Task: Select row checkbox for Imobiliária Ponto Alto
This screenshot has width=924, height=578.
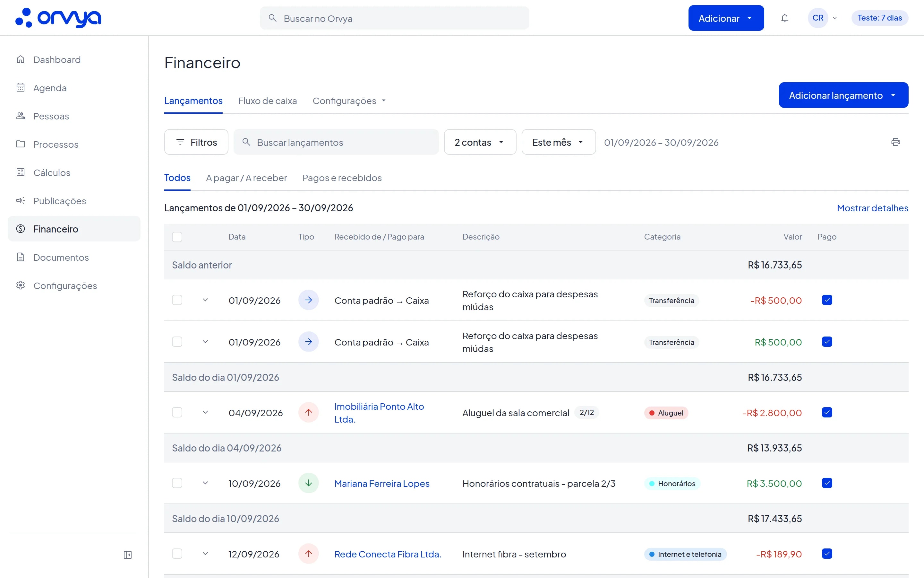Action: coord(177,413)
